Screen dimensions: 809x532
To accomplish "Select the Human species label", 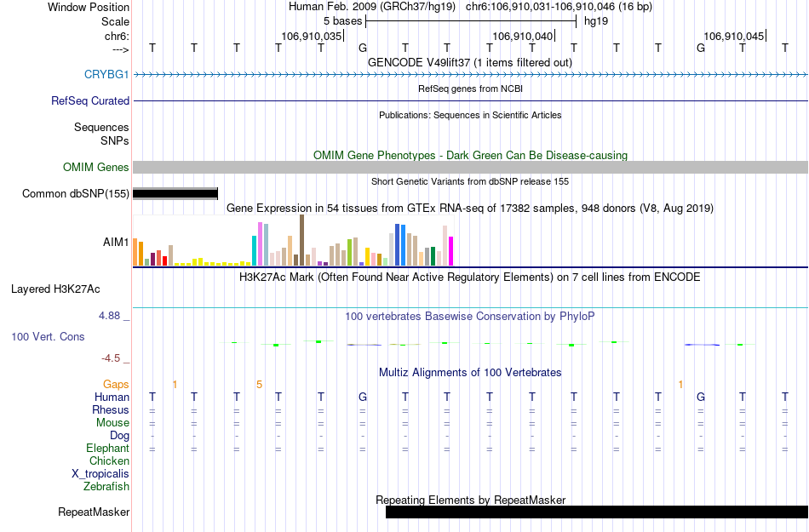I will click(112, 397).
